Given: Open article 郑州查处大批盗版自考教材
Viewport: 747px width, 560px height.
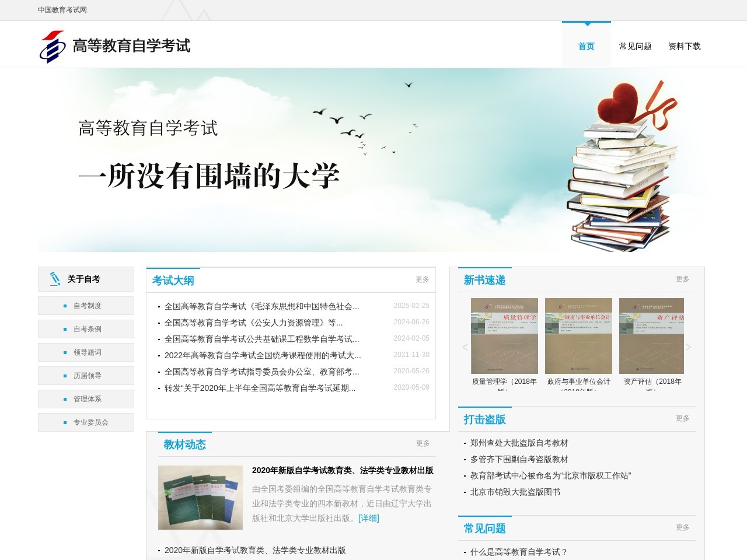Looking at the screenshot, I should tap(518, 443).
